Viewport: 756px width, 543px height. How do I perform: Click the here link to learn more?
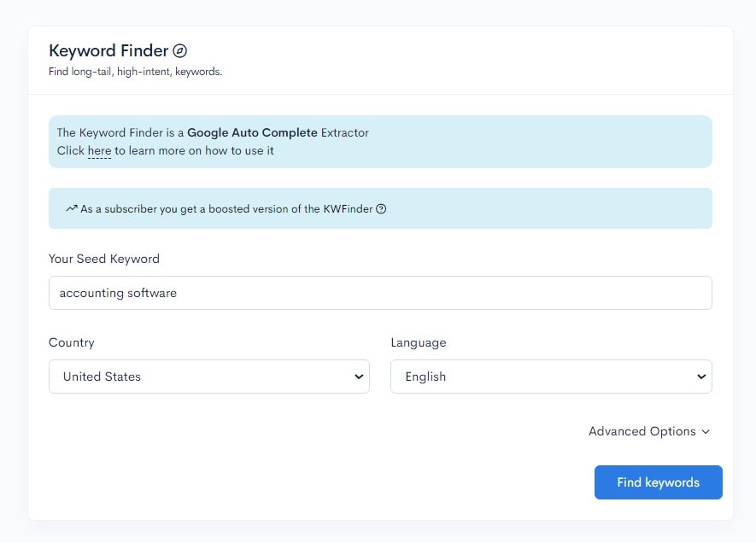click(99, 150)
